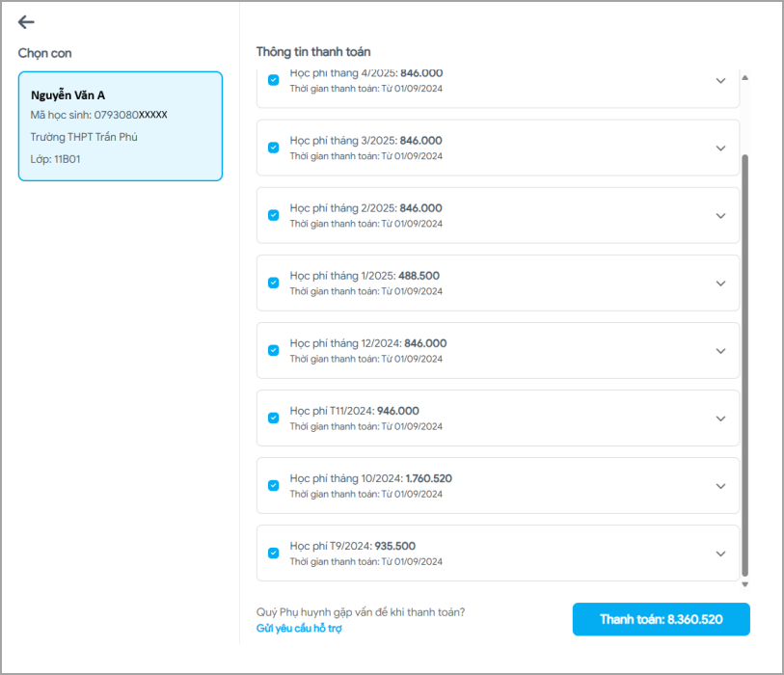Expand the Học phí tháng 2/2025 chevron

[x=720, y=216]
